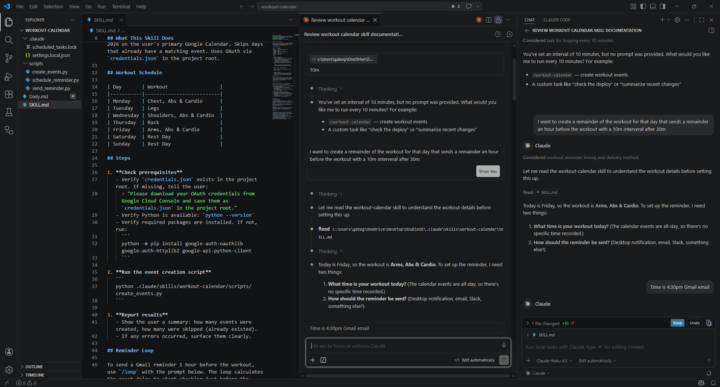The height and width of the screenshot is (387, 720).
Task: Click the Claude spark icon in editor toolbar
Action: pos(479,20)
